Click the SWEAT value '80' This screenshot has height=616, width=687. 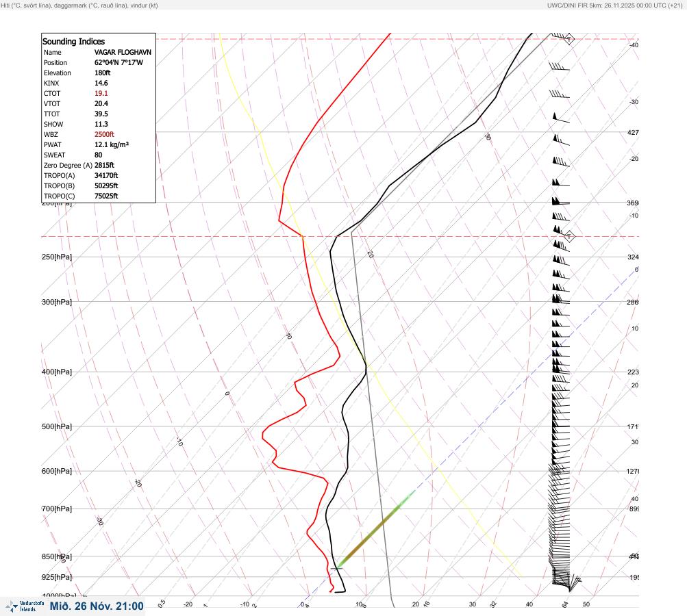[x=98, y=155]
